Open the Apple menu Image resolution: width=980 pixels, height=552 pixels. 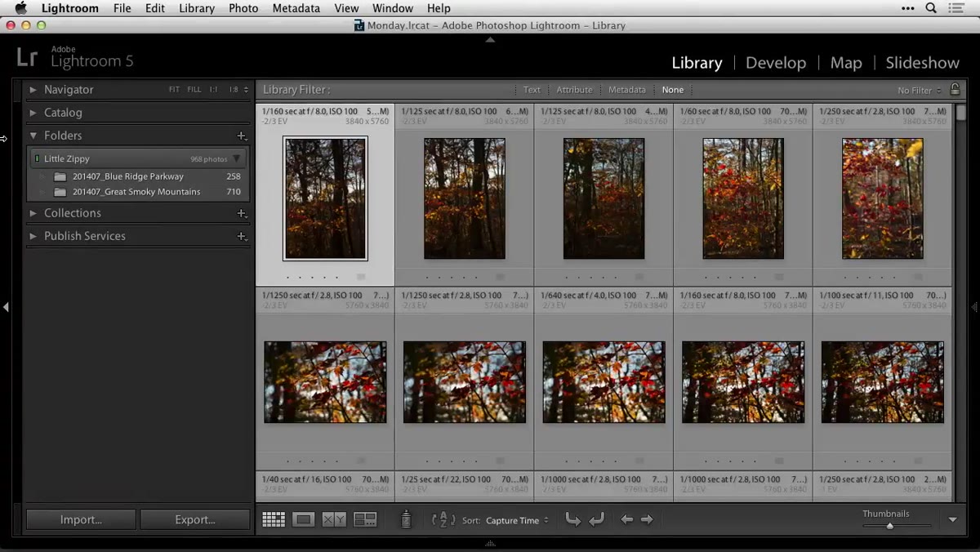[x=20, y=8]
